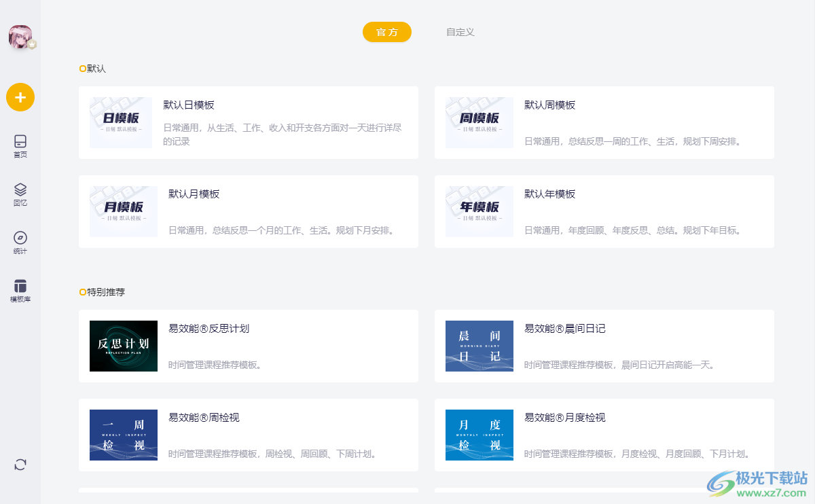
Task: Select the 月度检视 thumbnail image
Action: point(479,435)
